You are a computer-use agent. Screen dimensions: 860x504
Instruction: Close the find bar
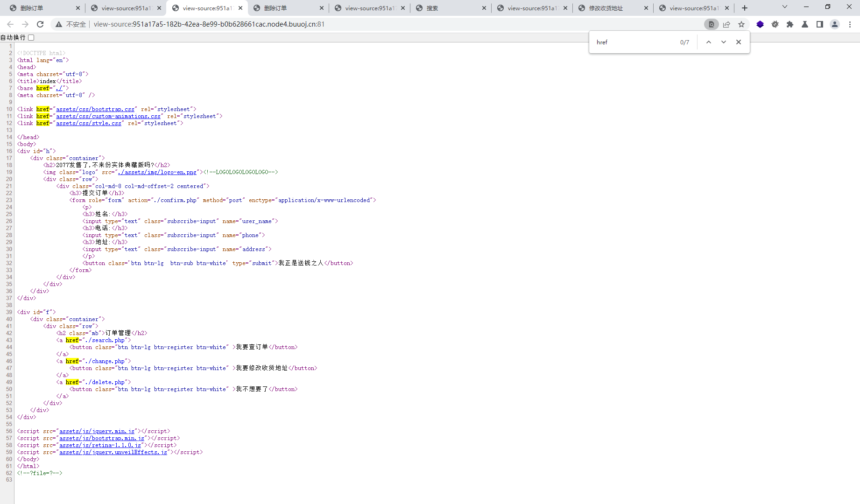click(x=739, y=42)
